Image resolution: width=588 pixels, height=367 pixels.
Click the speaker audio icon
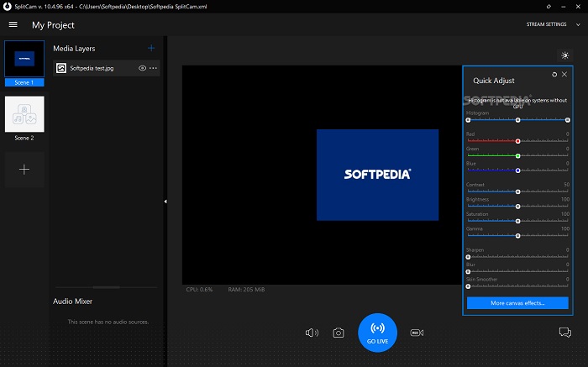coord(312,333)
